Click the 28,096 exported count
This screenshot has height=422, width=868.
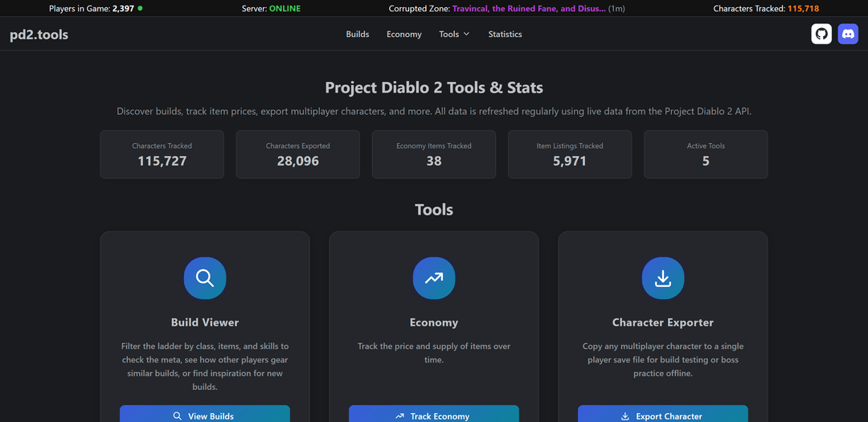(298, 161)
